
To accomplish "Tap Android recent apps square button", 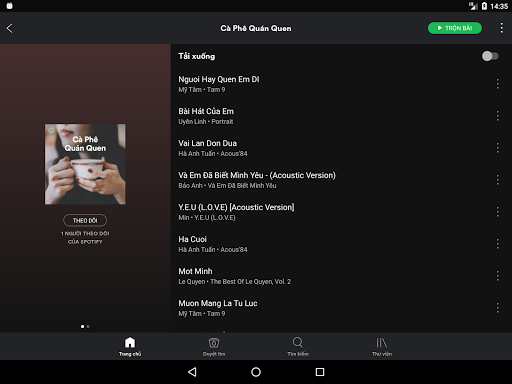I will pyautogui.click(x=320, y=372).
